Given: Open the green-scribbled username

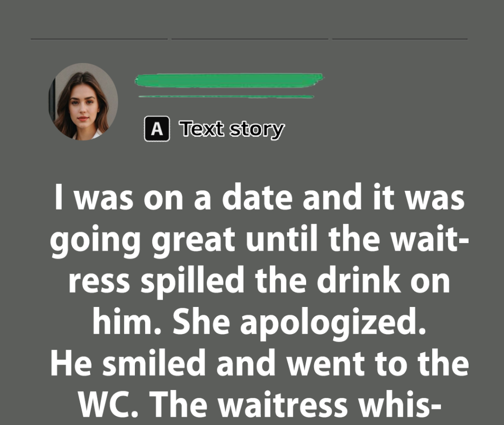Looking at the screenshot, I should (x=229, y=80).
